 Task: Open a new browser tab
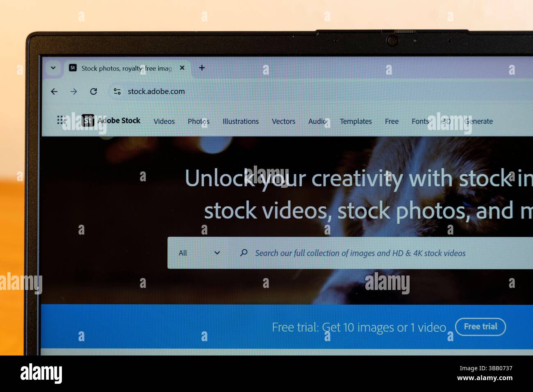point(202,68)
